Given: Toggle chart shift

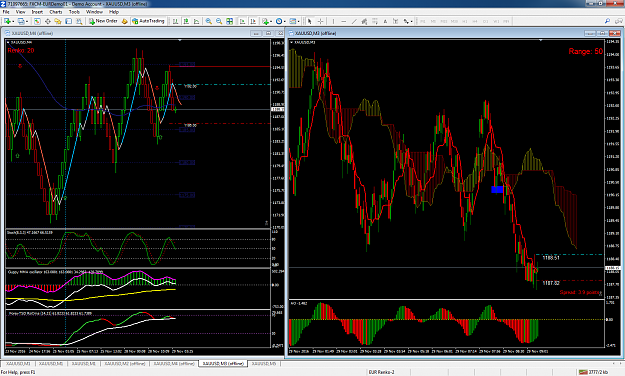Looking at the screenshot, I should [x=253, y=21].
